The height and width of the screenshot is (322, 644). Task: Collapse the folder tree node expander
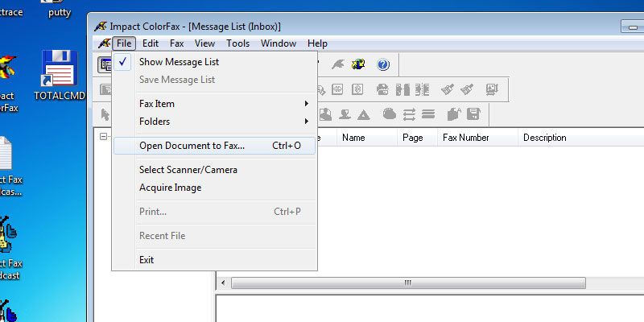[103, 138]
